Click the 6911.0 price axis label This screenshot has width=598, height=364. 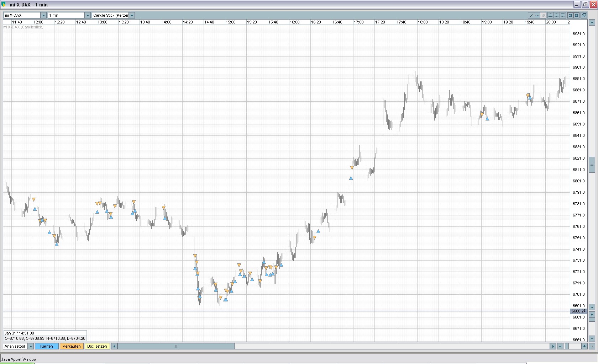pos(578,56)
